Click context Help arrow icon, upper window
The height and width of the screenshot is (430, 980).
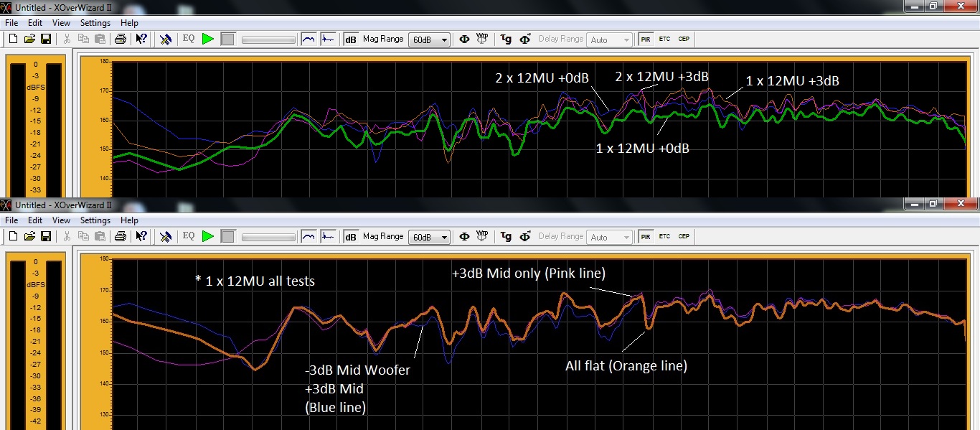click(x=141, y=39)
